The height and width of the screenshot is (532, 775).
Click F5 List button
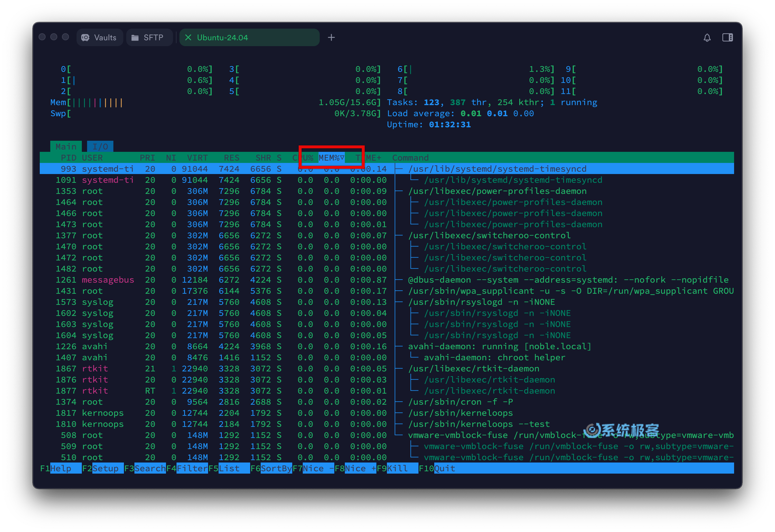point(229,468)
